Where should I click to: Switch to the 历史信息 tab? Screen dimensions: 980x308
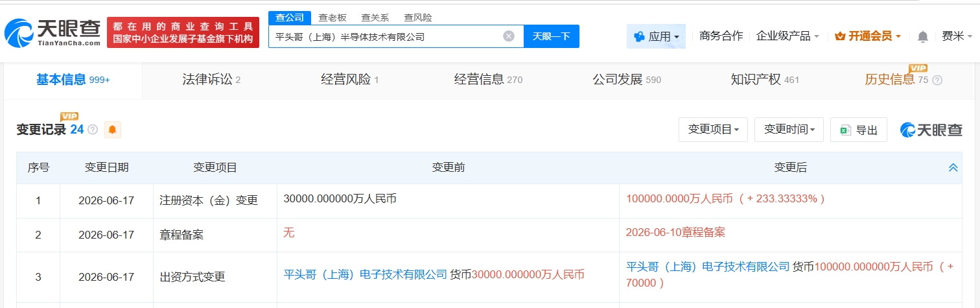coord(897,80)
